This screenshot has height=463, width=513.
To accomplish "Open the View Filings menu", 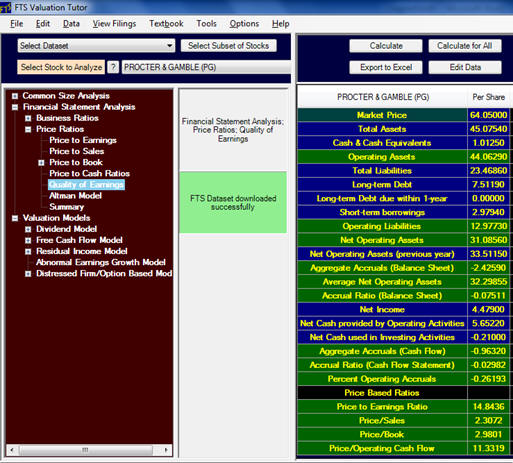I will (114, 24).
